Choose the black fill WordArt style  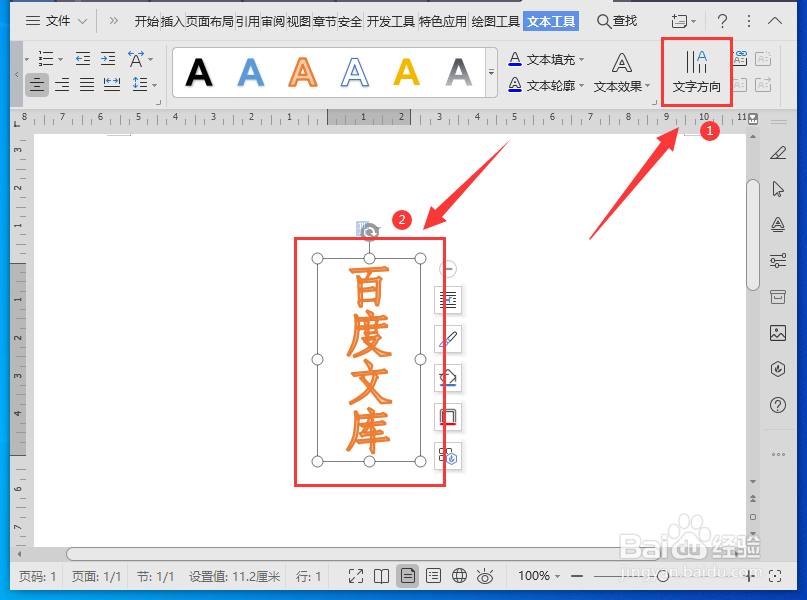(x=199, y=73)
